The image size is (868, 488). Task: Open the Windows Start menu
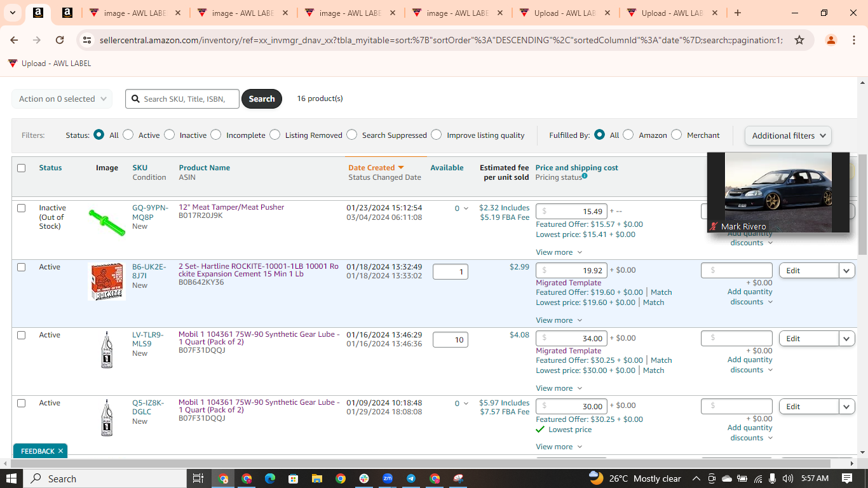pos(11,478)
